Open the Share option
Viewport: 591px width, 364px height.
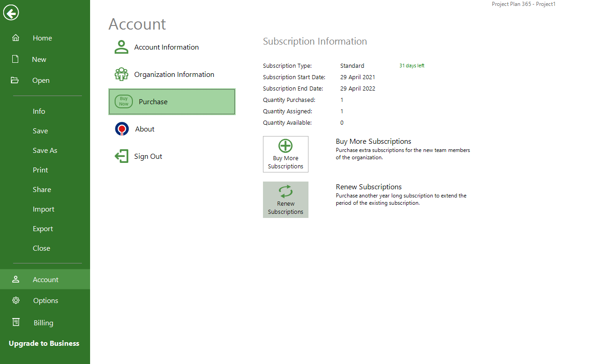tap(41, 189)
